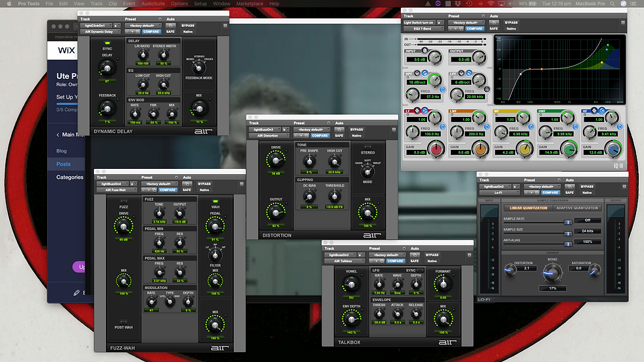
Task: Enable the FUZZ on/off LED in Fuzz-Wah
Action: (x=124, y=202)
